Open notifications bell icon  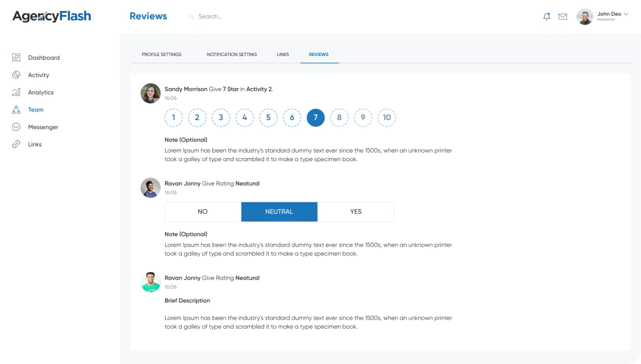point(547,17)
